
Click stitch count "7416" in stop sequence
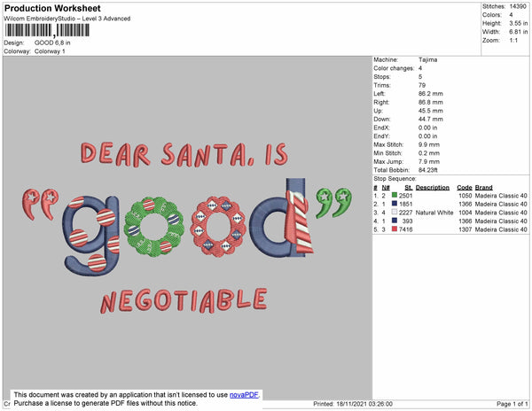click(x=406, y=229)
